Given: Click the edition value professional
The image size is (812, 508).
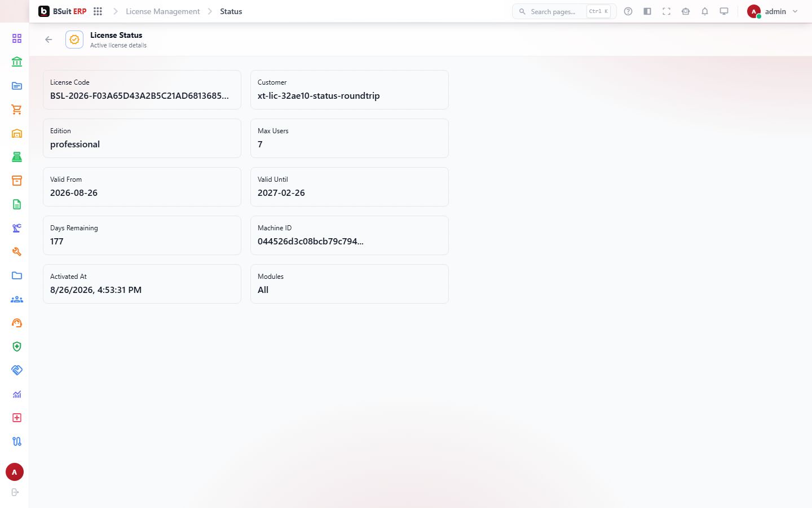Looking at the screenshot, I should click(x=75, y=144).
